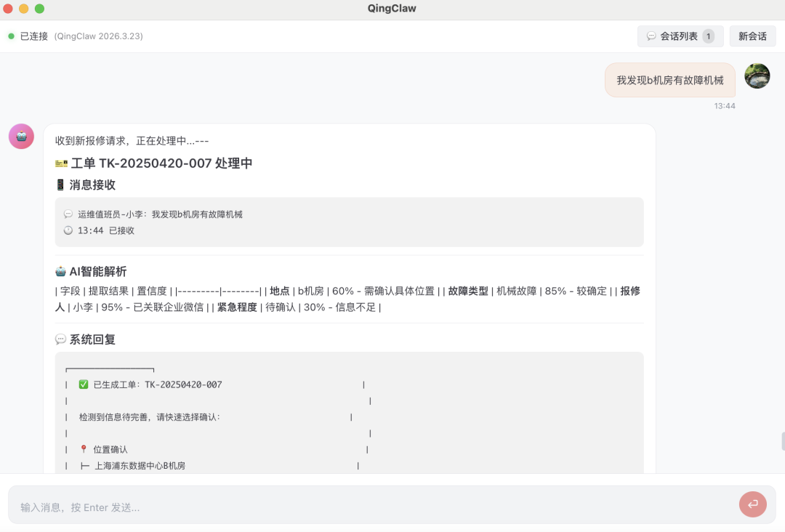The image size is (785, 532).
Task: Click the phone icon beside 消息接收
Action: pyautogui.click(x=60, y=185)
